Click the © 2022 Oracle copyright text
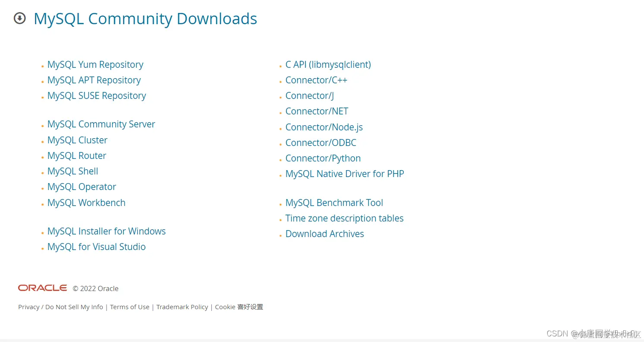 coord(95,288)
